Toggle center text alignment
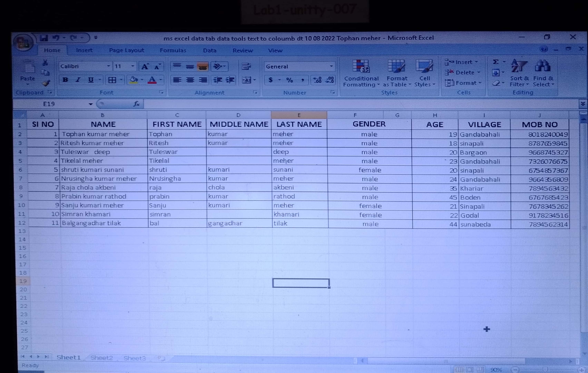 tap(190, 80)
